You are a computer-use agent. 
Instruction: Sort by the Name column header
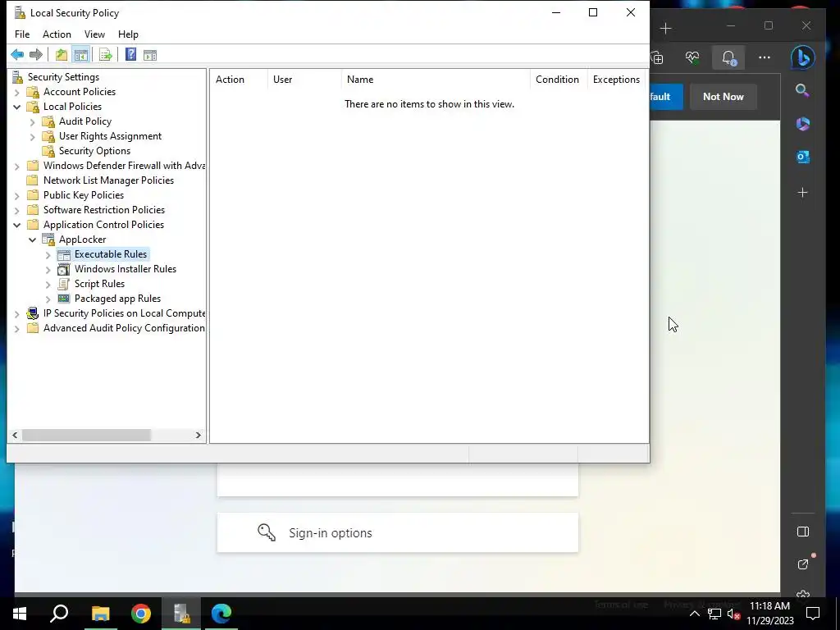coord(436,80)
